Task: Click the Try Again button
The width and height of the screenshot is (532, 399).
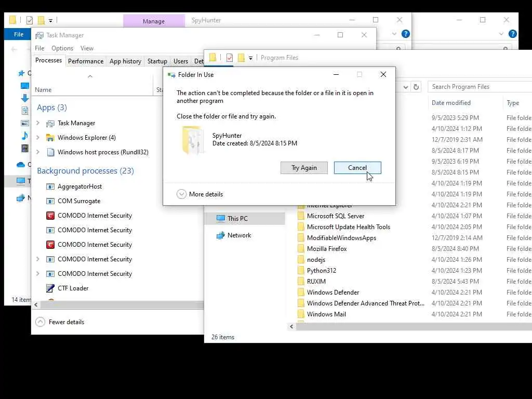Action: [304, 168]
